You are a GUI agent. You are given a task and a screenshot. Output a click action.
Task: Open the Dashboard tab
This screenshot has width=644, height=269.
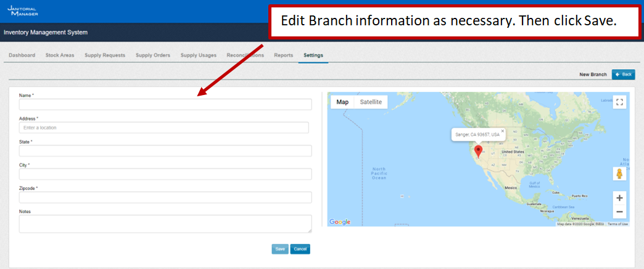tap(22, 56)
